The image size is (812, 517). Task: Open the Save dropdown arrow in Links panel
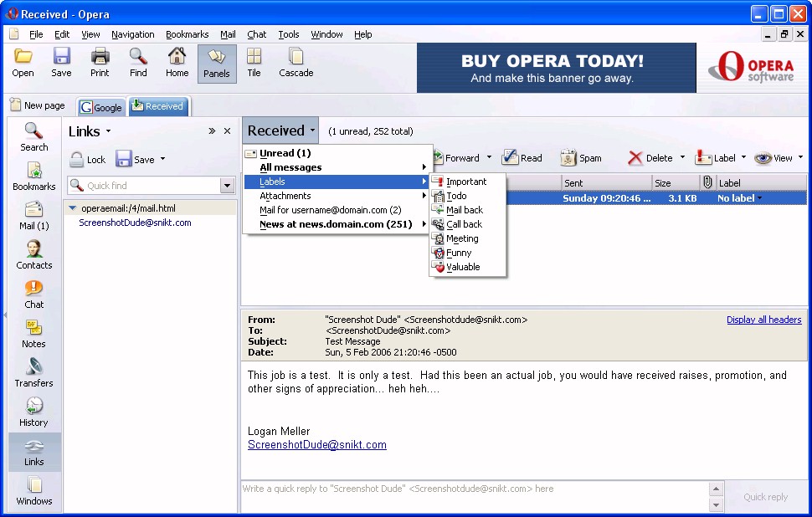[x=162, y=159]
